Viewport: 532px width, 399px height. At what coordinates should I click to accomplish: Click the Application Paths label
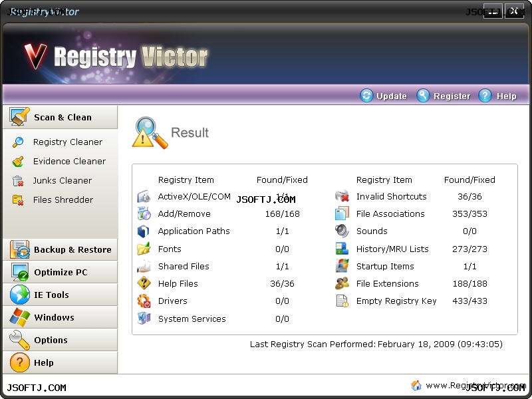pos(194,231)
